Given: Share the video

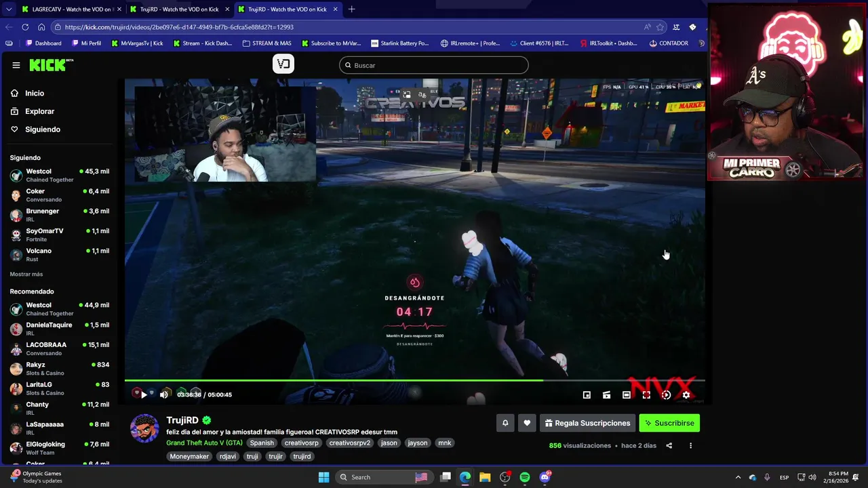Looking at the screenshot, I should point(669,445).
